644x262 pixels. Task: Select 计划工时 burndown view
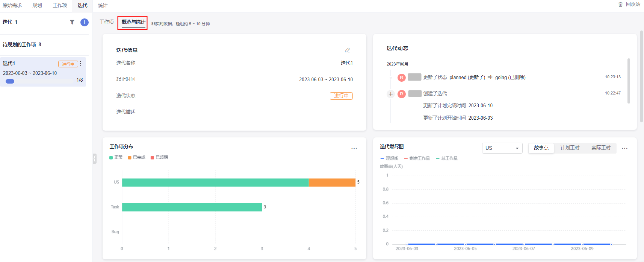[x=570, y=148]
